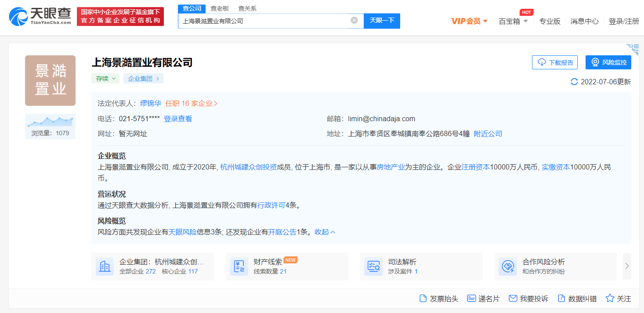Expand the 存续 status dropdown
644x313 pixels.
point(105,79)
